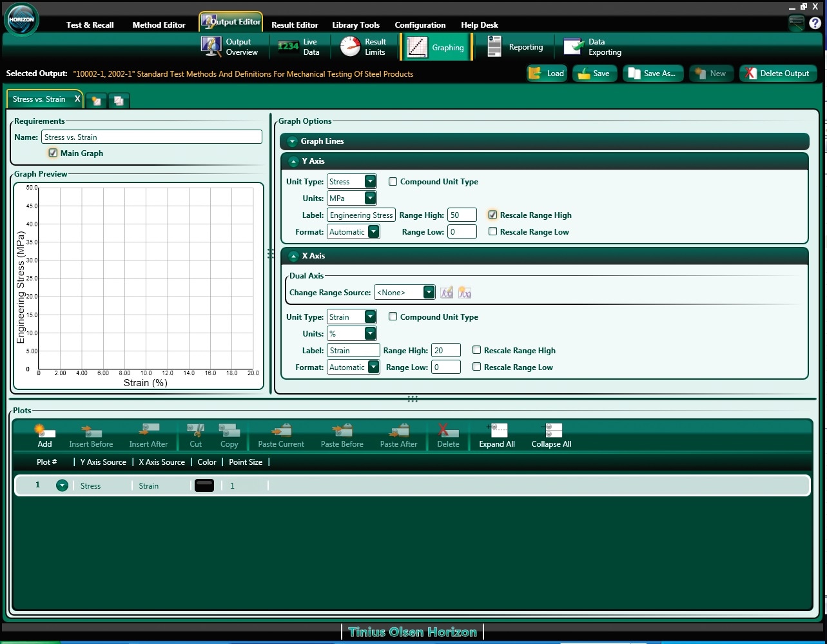
Task: Open the Y Axis Unit Type dropdown
Action: click(x=370, y=182)
